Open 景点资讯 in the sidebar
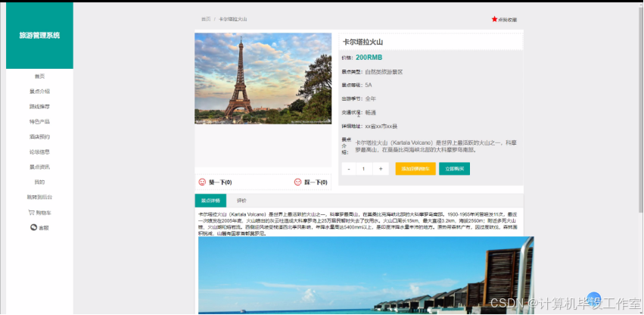 click(x=39, y=167)
